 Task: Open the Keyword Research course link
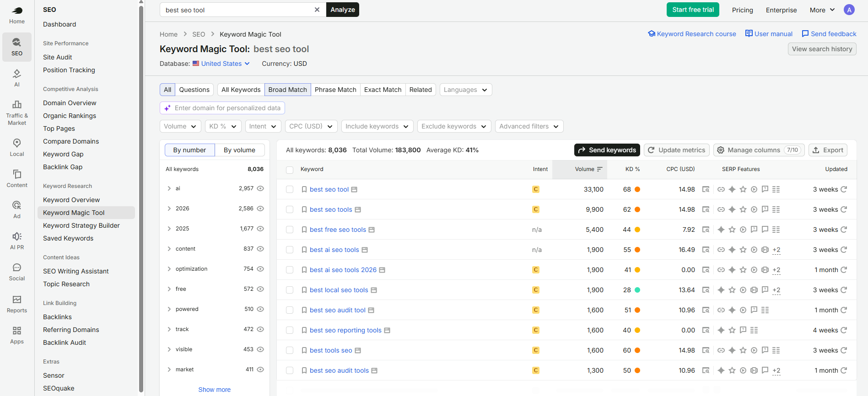692,34
